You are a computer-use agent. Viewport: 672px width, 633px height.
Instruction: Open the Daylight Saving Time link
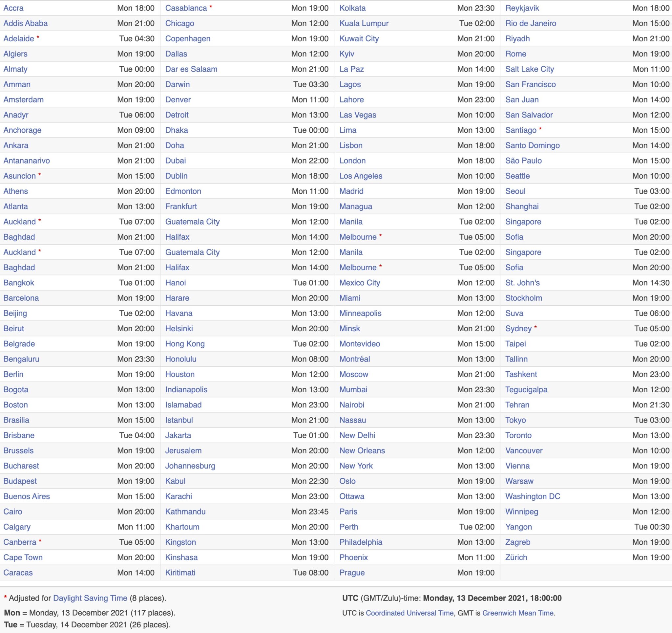(x=90, y=598)
